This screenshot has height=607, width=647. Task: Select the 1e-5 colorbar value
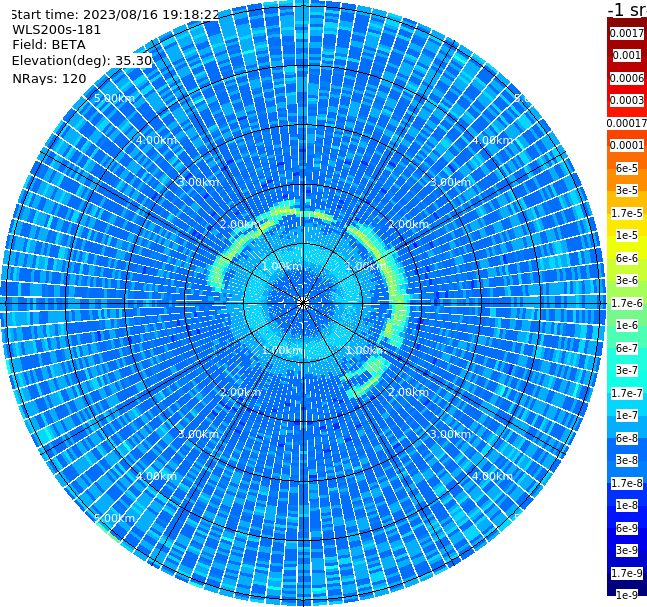627,235
